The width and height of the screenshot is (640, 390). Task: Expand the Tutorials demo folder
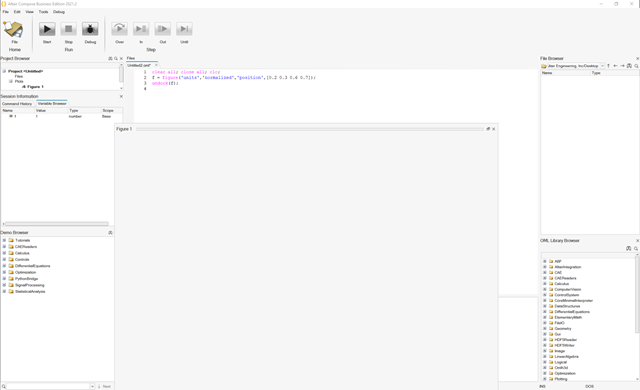(x=4, y=240)
